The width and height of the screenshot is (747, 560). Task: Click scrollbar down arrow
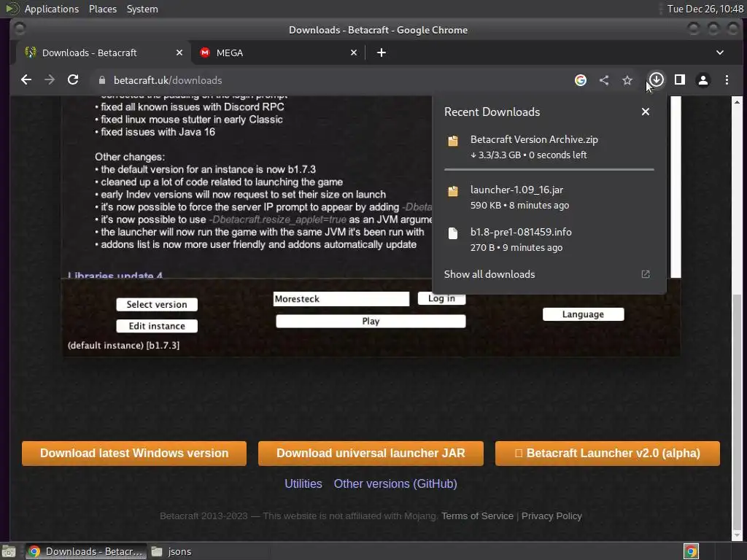pos(737,536)
